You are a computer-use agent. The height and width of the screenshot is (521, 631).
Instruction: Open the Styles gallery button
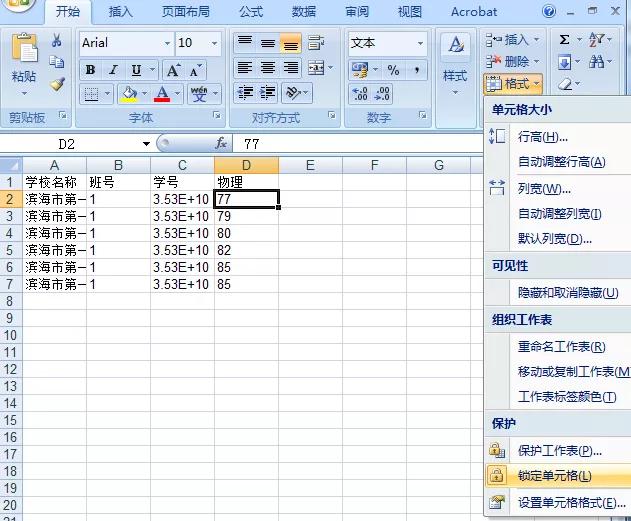pyautogui.click(x=455, y=64)
